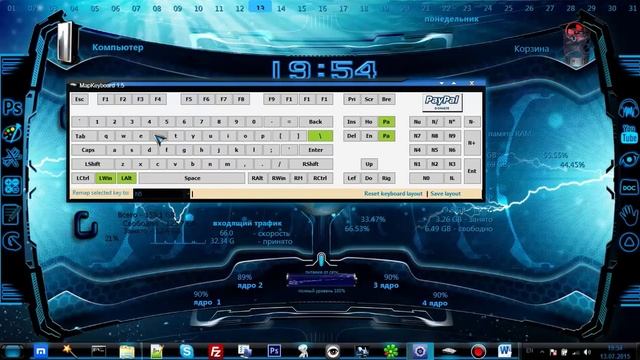Open the Maxthon browser taskbar icon
This screenshot has width=640, height=360.
pyautogui.click(x=40, y=351)
